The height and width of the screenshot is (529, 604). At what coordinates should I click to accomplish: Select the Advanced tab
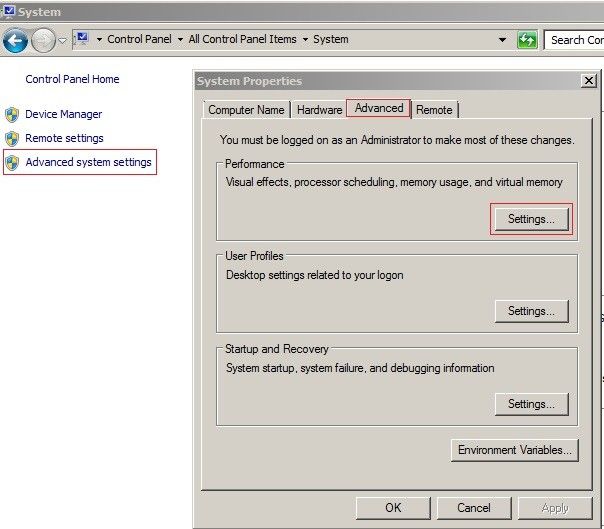click(379, 108)
